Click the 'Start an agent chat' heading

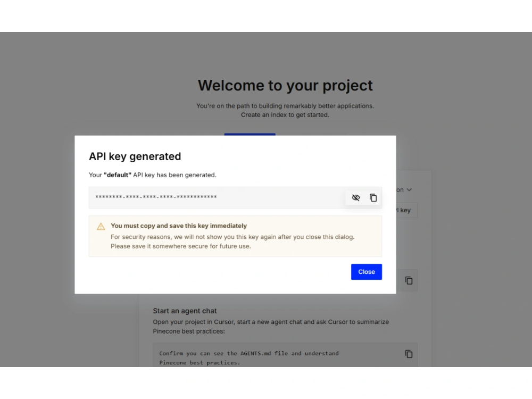pos(185,311)
